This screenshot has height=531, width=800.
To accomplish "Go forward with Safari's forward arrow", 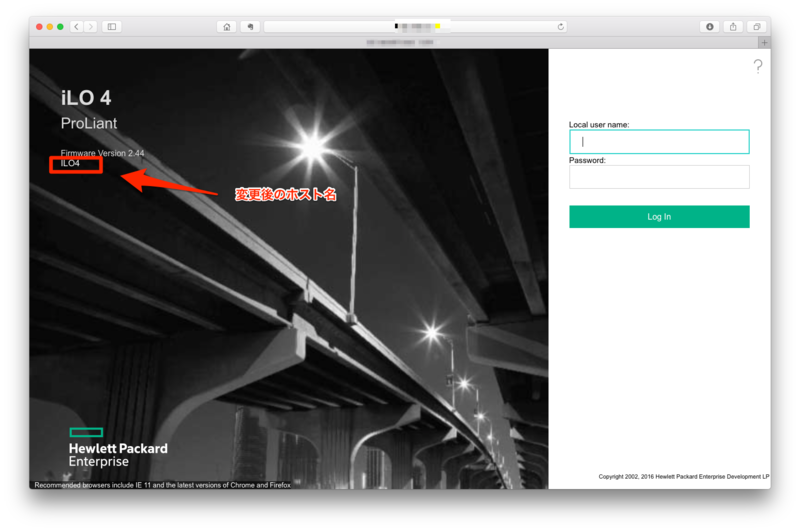I will click(90, 27).
